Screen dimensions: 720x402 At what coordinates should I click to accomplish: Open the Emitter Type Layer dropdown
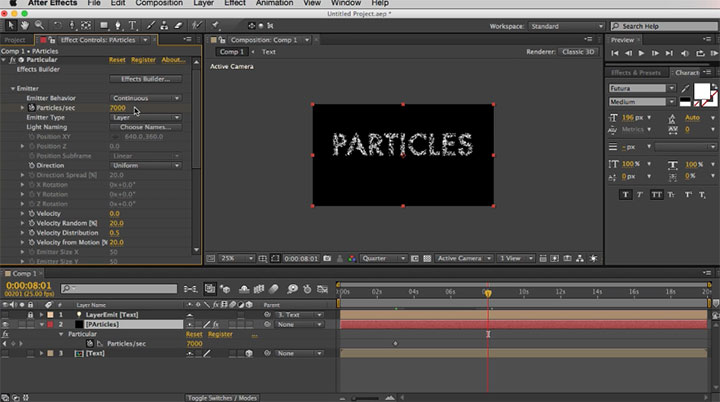[146, 117]
